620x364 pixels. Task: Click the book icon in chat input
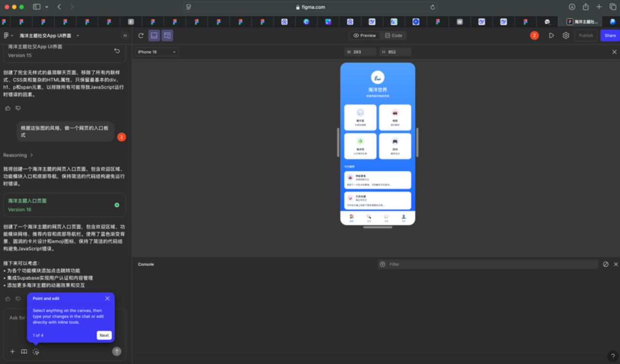[x=24, y=352]
